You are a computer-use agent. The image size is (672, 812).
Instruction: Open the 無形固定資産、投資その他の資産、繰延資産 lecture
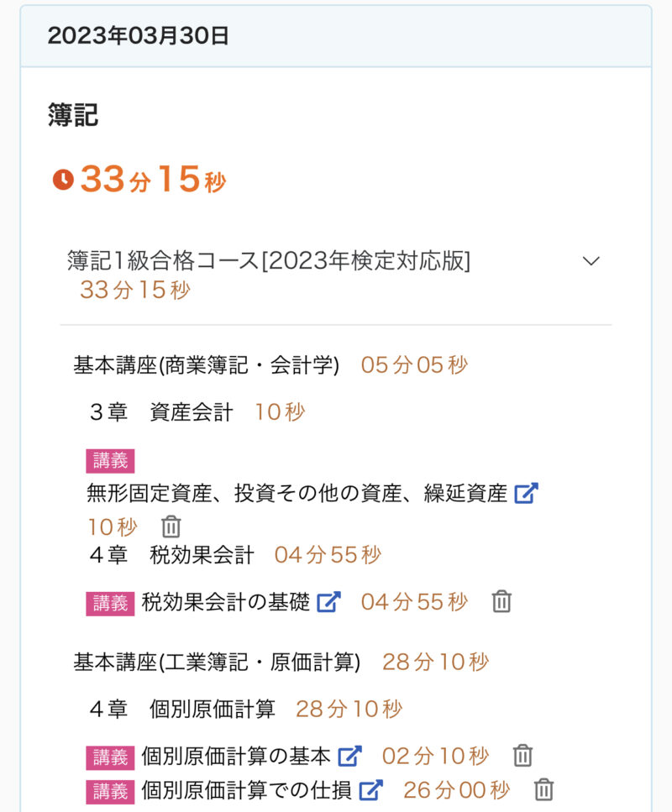(297, 494)
